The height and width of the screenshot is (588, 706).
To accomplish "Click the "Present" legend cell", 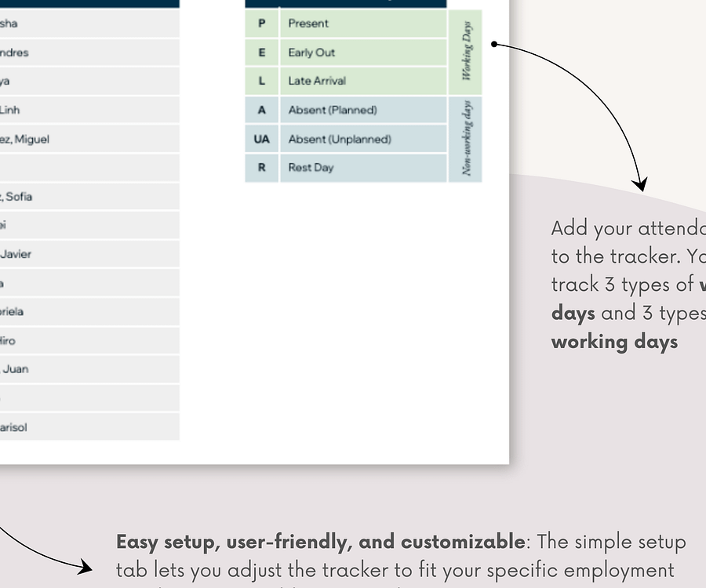I will coord(363,24).
